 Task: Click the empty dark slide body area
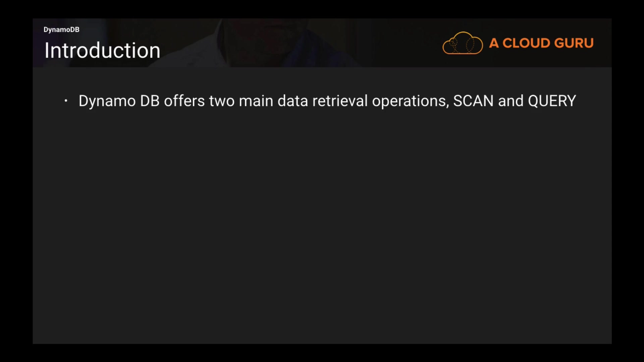tap(322, 218)
